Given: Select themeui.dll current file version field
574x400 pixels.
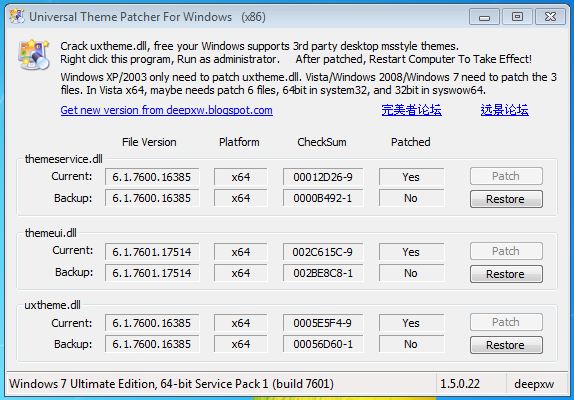Looking at the screenshot, I should pos(152,252).
